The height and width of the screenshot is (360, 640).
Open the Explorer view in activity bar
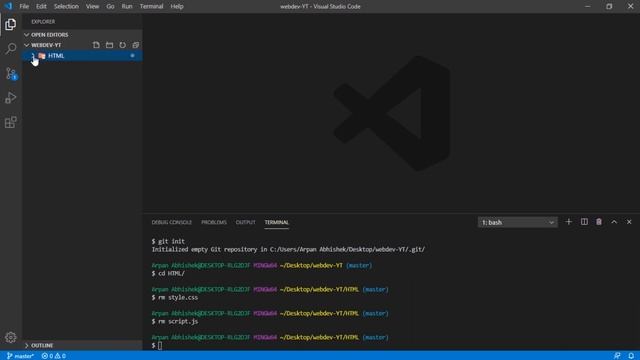coord(11,24)
